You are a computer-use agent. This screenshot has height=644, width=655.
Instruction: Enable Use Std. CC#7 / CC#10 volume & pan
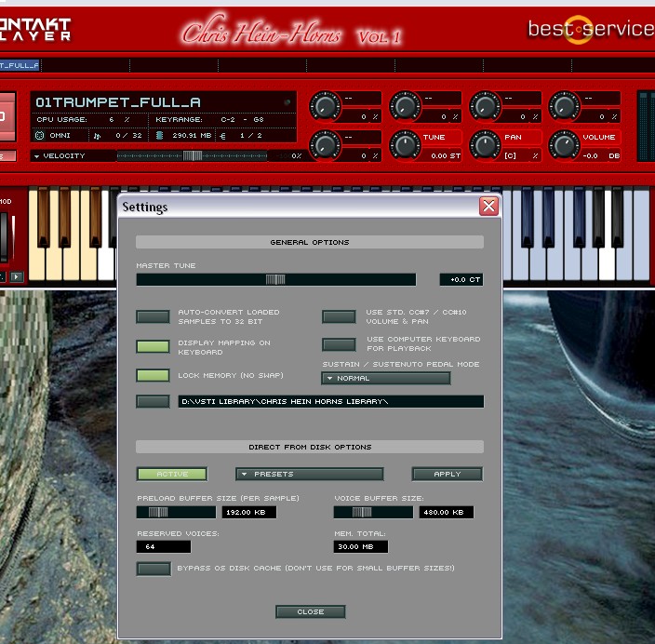point(339,316)
